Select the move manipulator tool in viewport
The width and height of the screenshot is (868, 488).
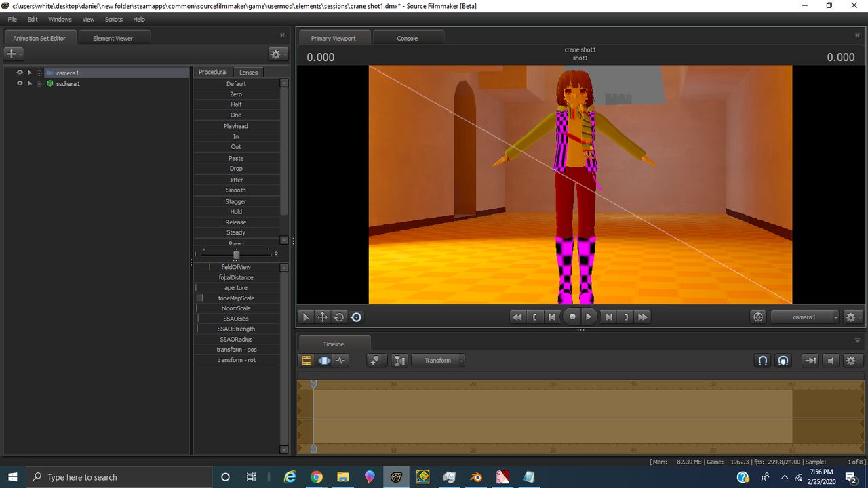pos(323,317)
